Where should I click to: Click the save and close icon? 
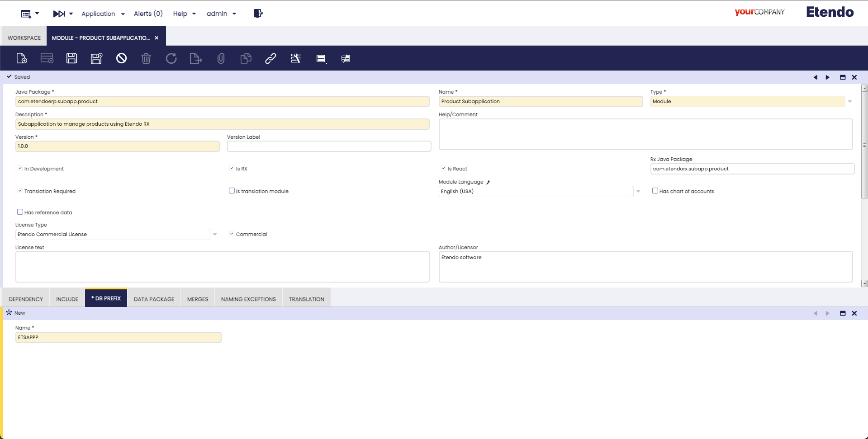[x=96, y=58]
